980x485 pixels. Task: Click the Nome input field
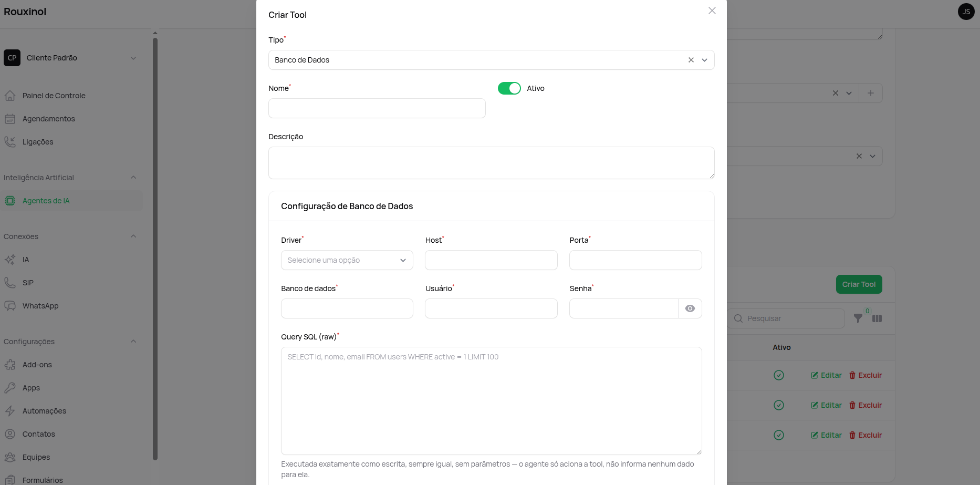pyautogui.click(x=377, y=108)
